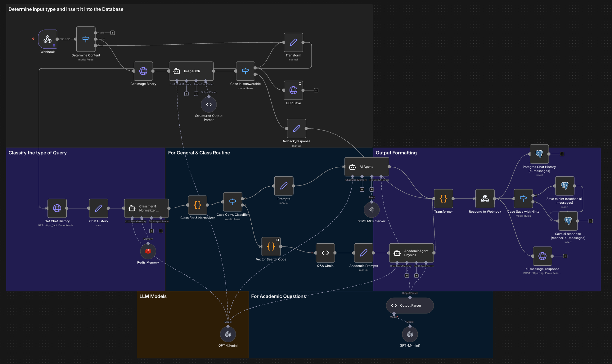The image size is (612, 364).
Task: Add node after ai_message_response output
Action: pyautogui.click(x=565, y=256)
